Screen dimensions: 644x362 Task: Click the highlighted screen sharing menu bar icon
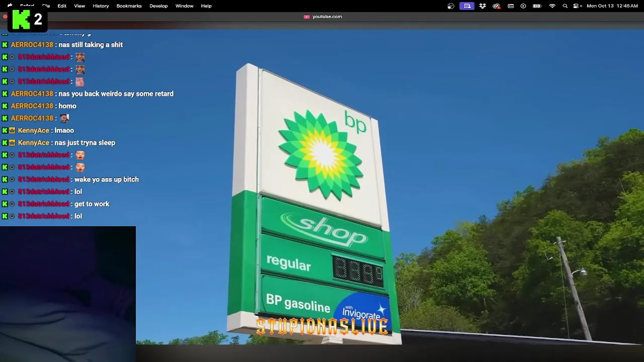point(467,6)
